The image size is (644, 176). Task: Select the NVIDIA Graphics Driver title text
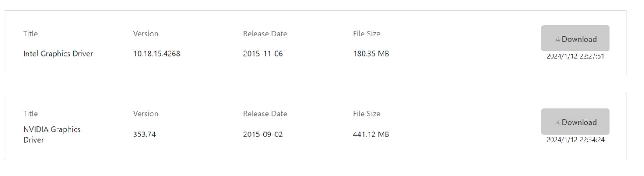[x=52, y=135]
